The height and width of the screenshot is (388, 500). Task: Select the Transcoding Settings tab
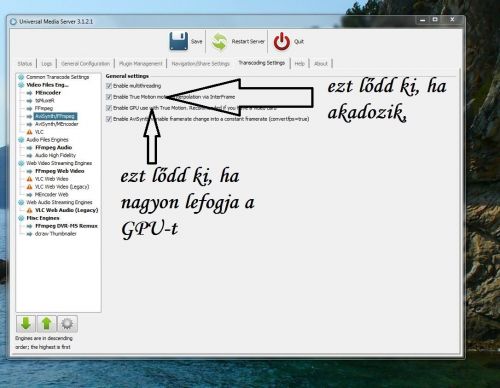click(262, 63)
